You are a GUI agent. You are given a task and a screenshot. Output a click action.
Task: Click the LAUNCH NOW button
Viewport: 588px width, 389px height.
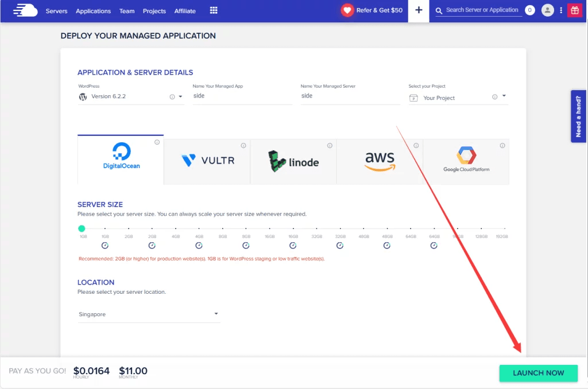[538, 373]
